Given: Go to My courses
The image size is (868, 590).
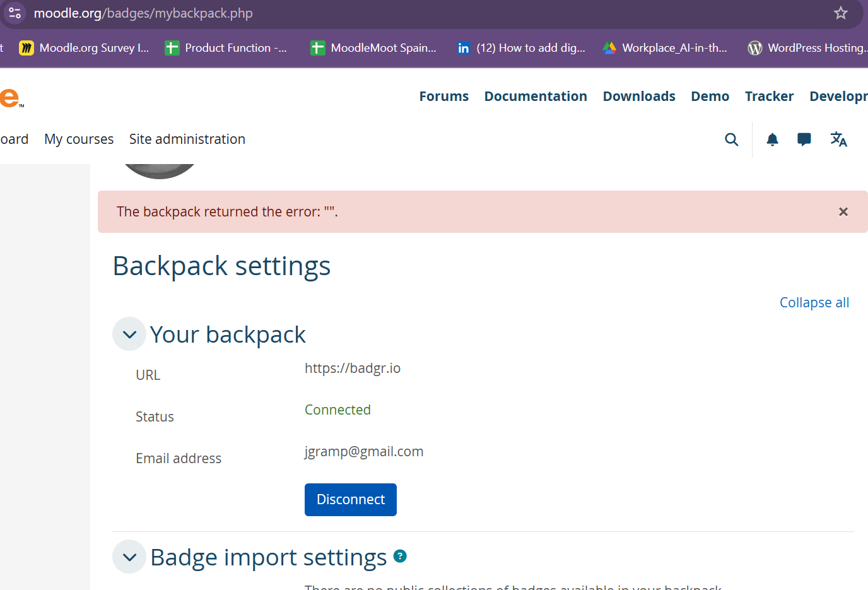Looking at the screenshot, I should click(x=79, y=139).
